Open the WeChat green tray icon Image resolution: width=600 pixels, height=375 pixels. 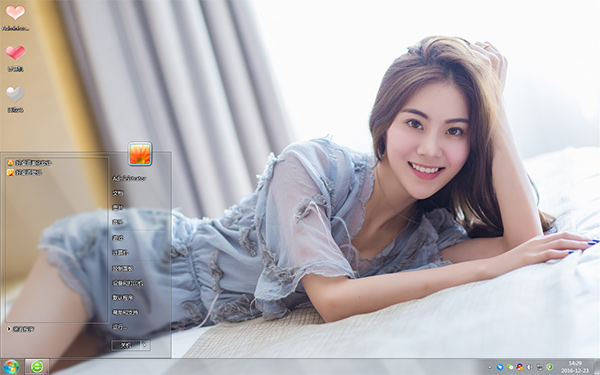[510, 367]
